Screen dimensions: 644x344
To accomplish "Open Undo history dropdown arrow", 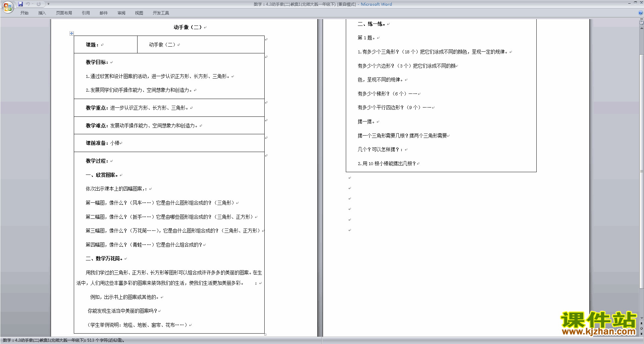I will (33, 4).
